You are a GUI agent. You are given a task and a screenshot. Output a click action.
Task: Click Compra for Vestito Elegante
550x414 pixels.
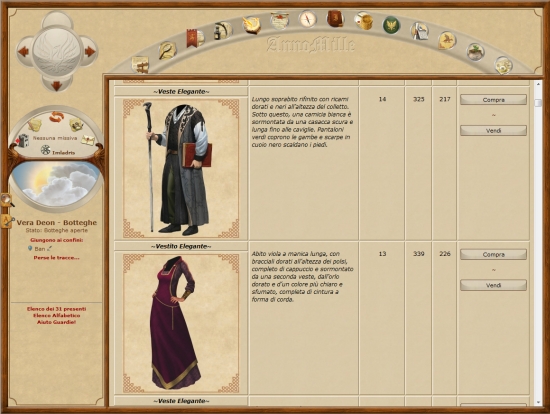pyautogui.click(x=493, y=255)
